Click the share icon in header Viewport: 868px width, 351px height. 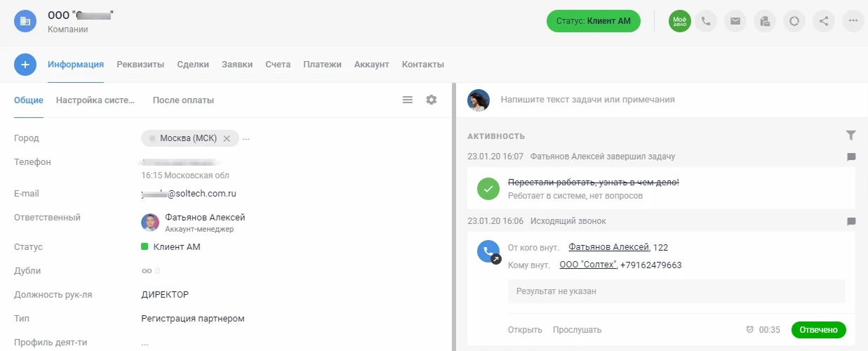pos(824,21)
